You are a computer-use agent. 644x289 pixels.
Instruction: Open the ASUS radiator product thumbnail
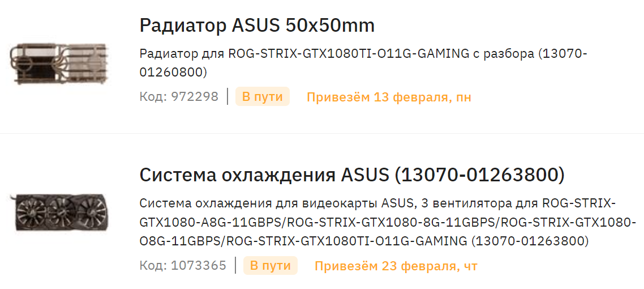coord(58,63)
